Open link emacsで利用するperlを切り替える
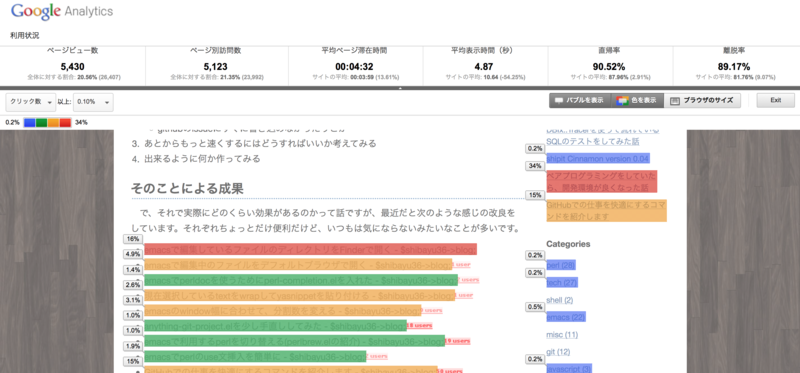The width and height of the screenshot is (800, 373). tap(294, 341)
